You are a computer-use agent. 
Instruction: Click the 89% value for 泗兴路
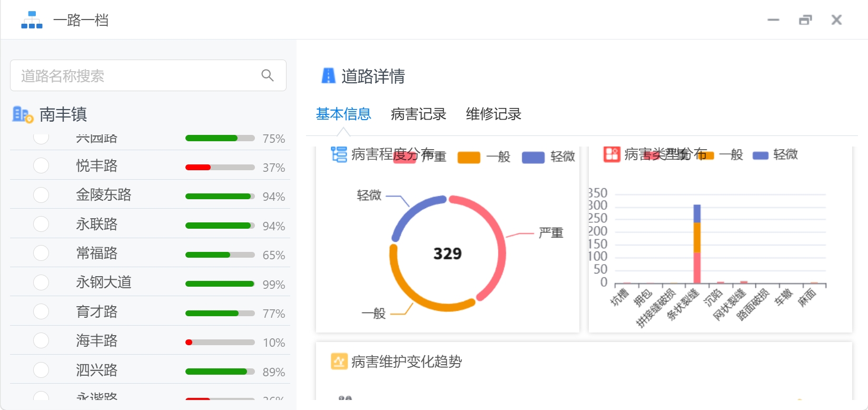click(274, 372)
